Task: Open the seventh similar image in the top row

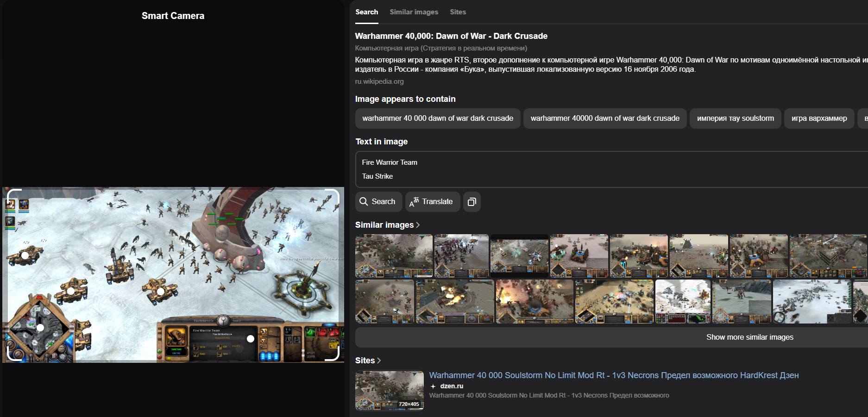Action: [x=759, y=256]
